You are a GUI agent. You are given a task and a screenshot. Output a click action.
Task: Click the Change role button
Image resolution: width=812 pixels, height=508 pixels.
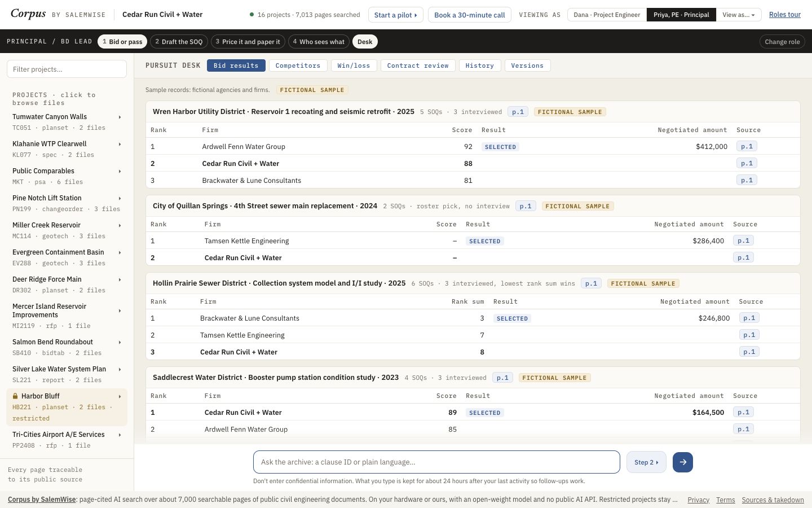[x=782, y=42]
